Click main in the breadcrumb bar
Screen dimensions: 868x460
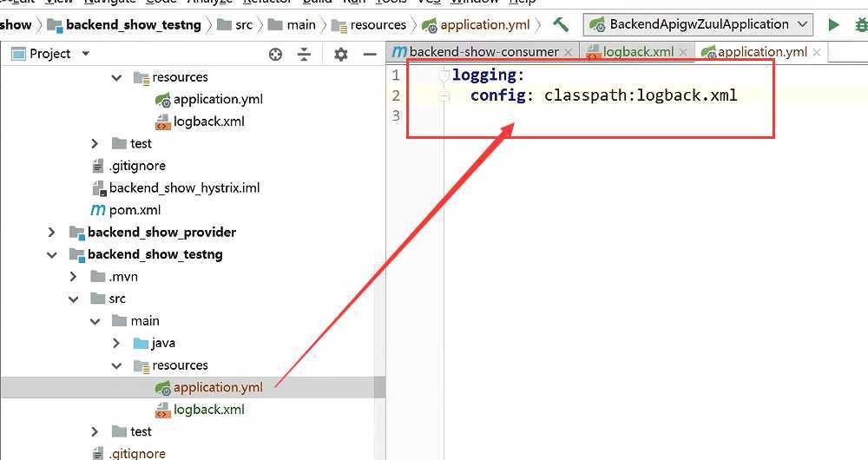[x=301, y=25]
